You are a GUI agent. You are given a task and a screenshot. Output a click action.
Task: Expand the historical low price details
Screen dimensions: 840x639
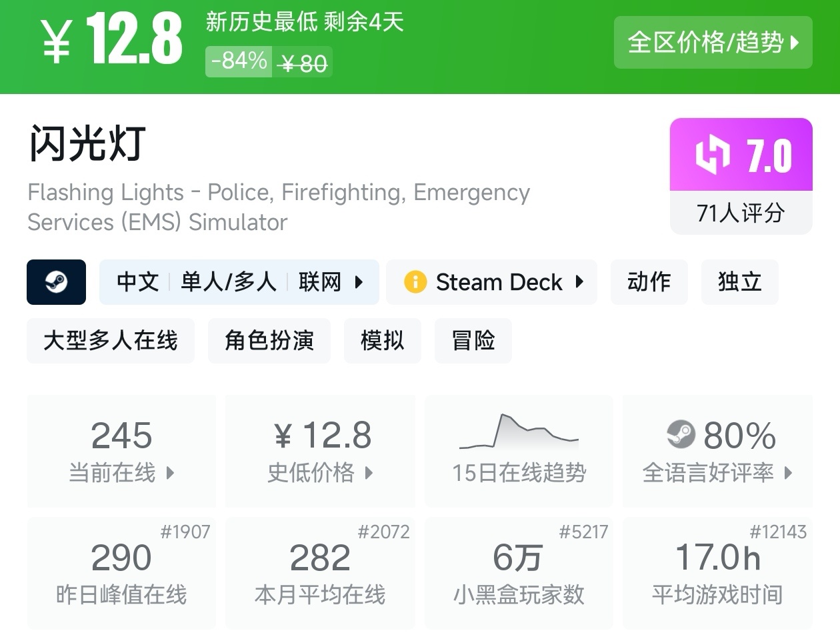click(320, 451)
